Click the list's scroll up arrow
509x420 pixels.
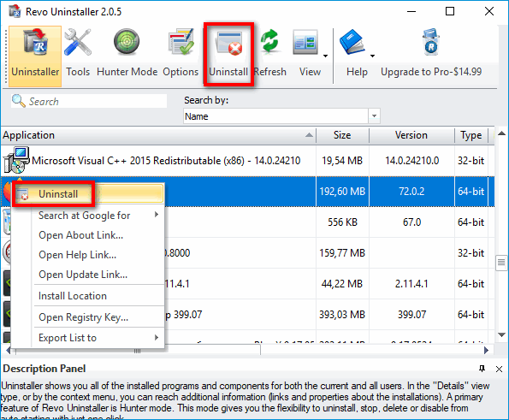(501, 133)
